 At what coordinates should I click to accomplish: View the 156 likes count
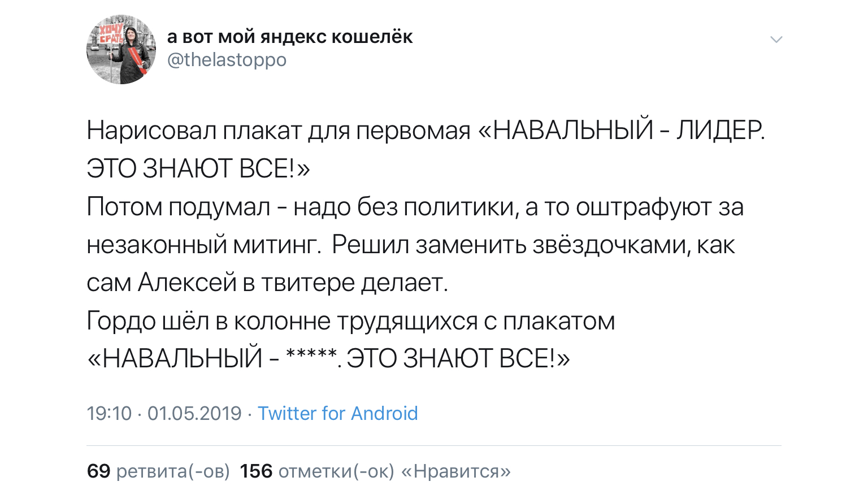coord(256,471)
